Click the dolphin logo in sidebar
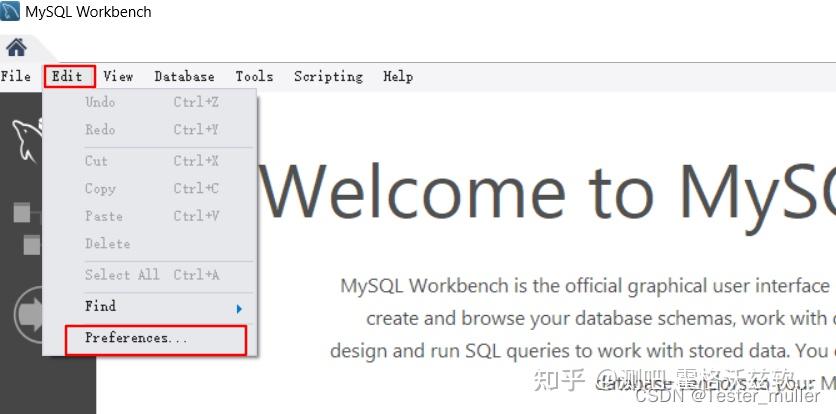Screen dimensions: 836x414 coord(27,141)
